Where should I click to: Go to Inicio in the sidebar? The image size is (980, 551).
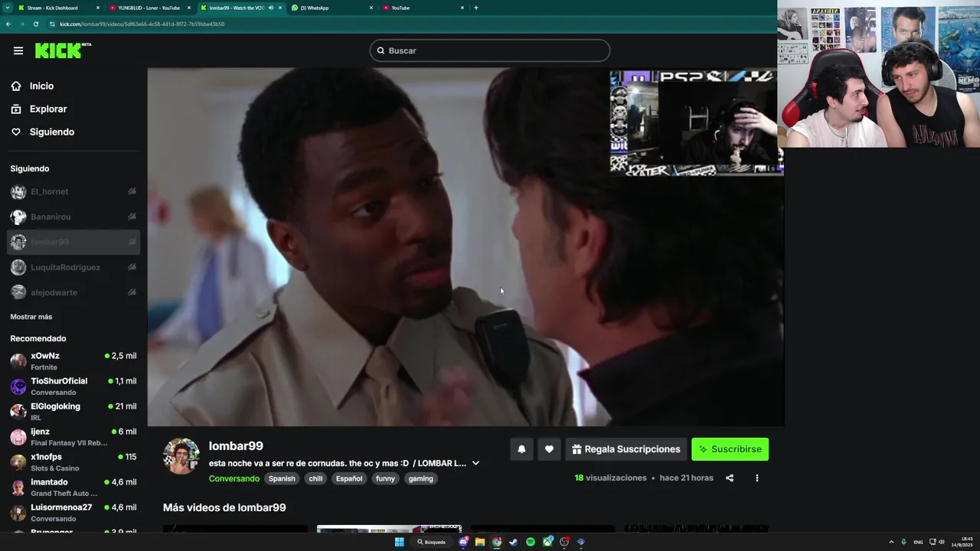click(42, 86)
